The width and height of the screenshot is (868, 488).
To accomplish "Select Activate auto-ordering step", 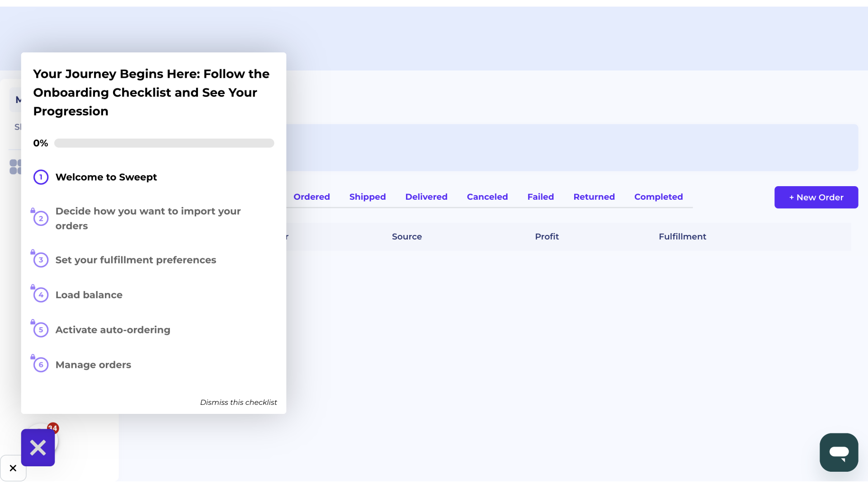I will tap(113, 330).
